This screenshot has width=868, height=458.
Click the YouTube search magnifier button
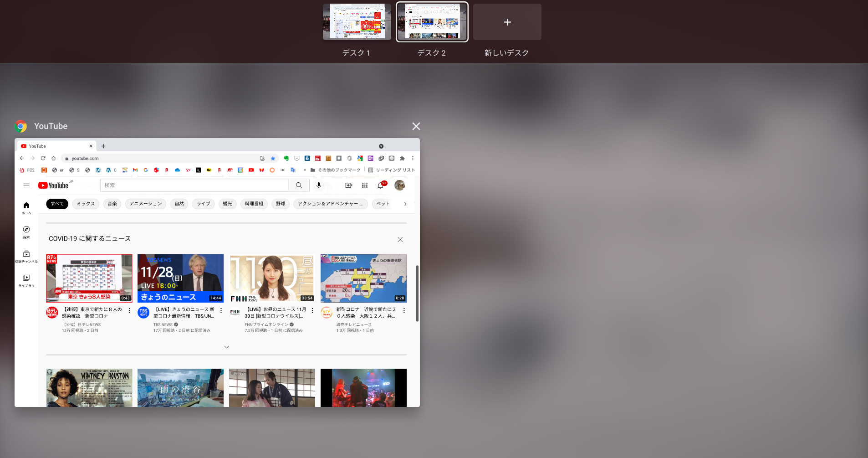point(299,185)
